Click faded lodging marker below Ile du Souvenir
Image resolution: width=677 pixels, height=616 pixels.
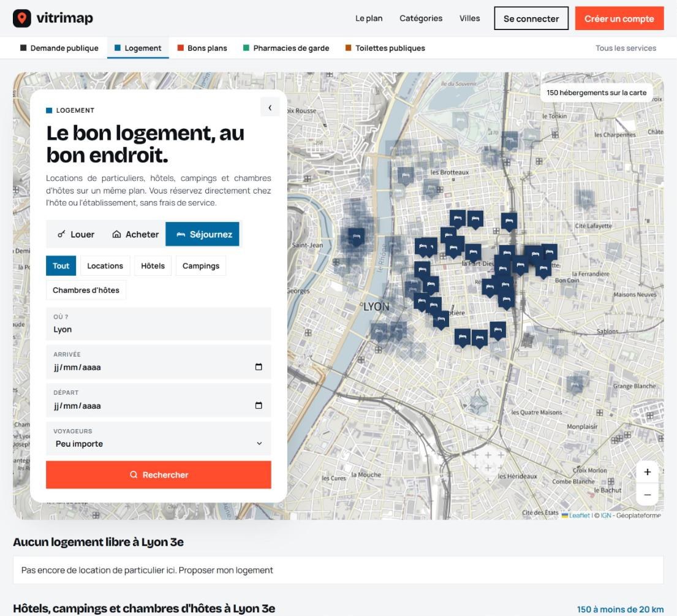point(460,121)
